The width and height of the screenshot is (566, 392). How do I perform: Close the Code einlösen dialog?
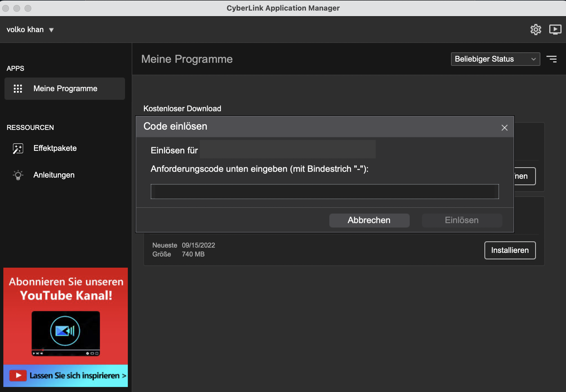point(504,128)
